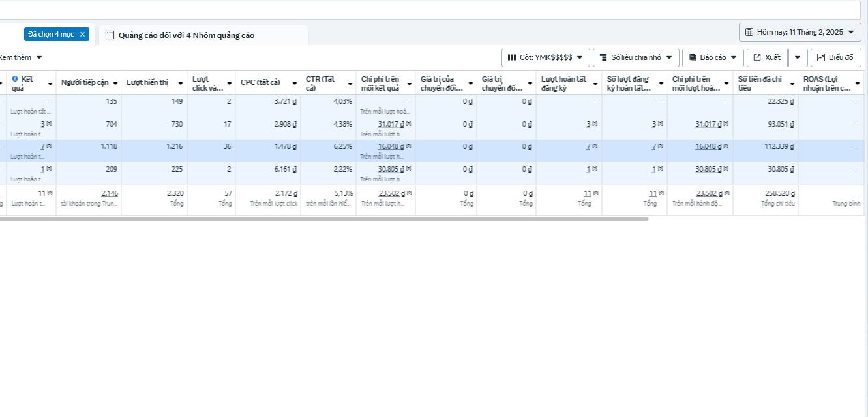Select the spend cell '93.051 ₫'

781,124
